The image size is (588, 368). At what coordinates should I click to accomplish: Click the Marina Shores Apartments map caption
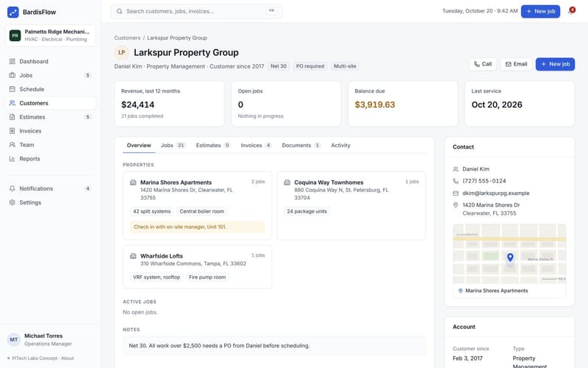497,291
